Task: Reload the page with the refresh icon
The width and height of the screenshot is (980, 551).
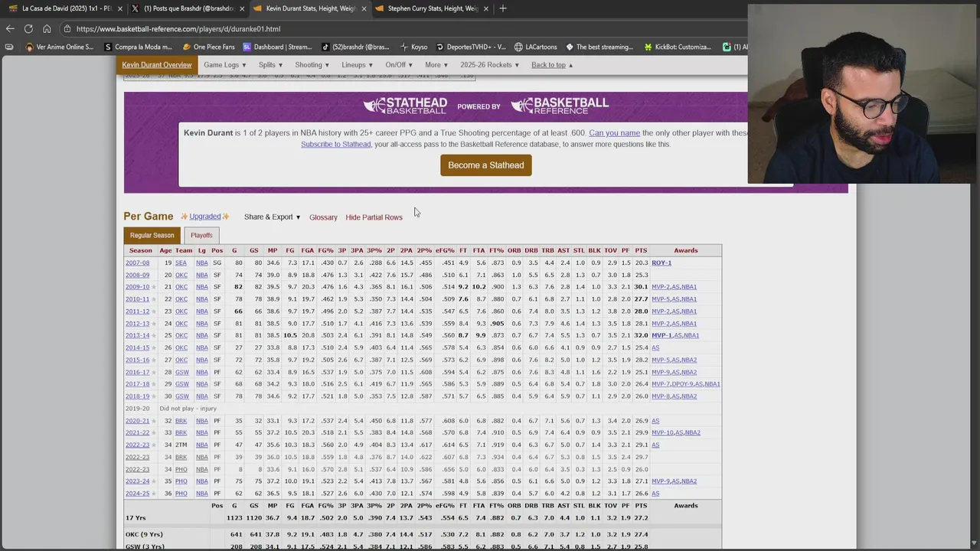Action: click(x=28, y=29)
